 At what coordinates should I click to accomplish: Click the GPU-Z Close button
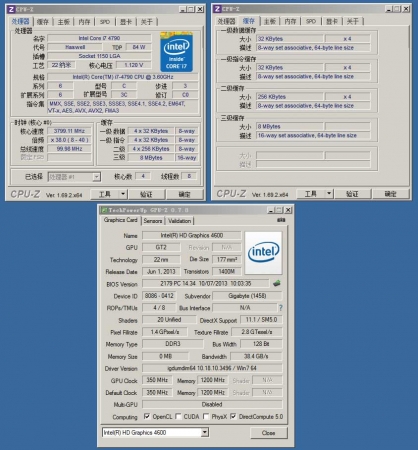pos(268,433)
